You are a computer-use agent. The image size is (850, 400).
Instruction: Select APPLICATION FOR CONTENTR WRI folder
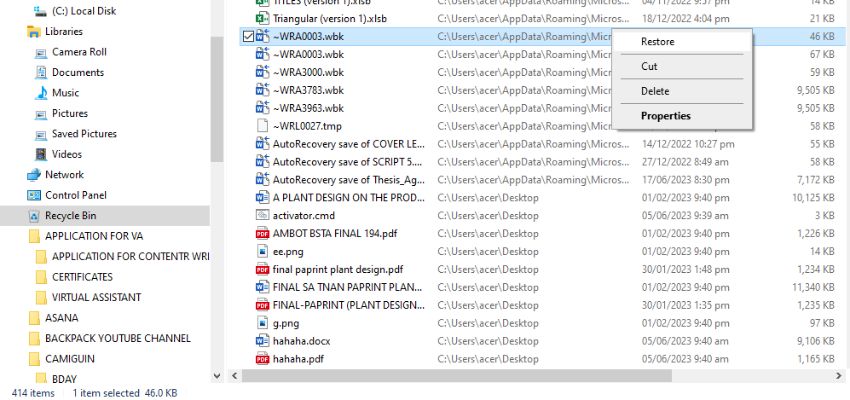[130, 256]
